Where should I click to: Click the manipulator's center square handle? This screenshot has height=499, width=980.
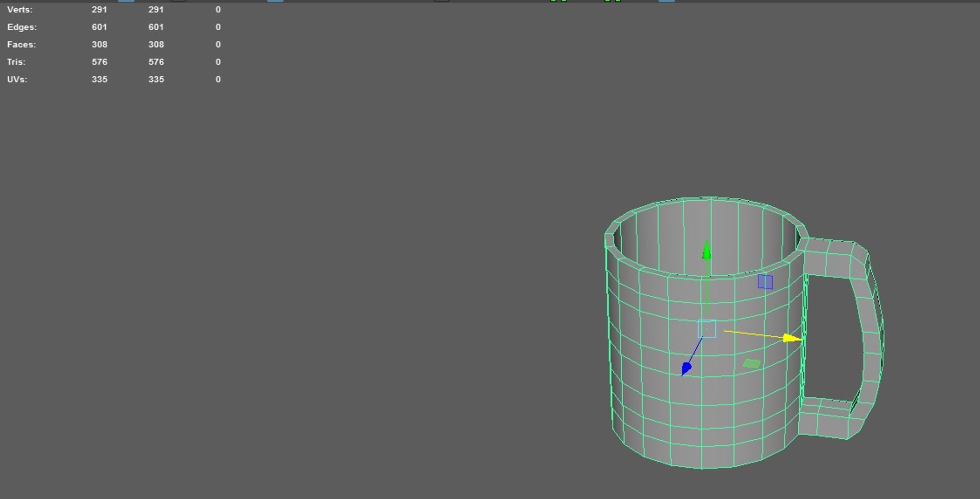pos(707,329)
